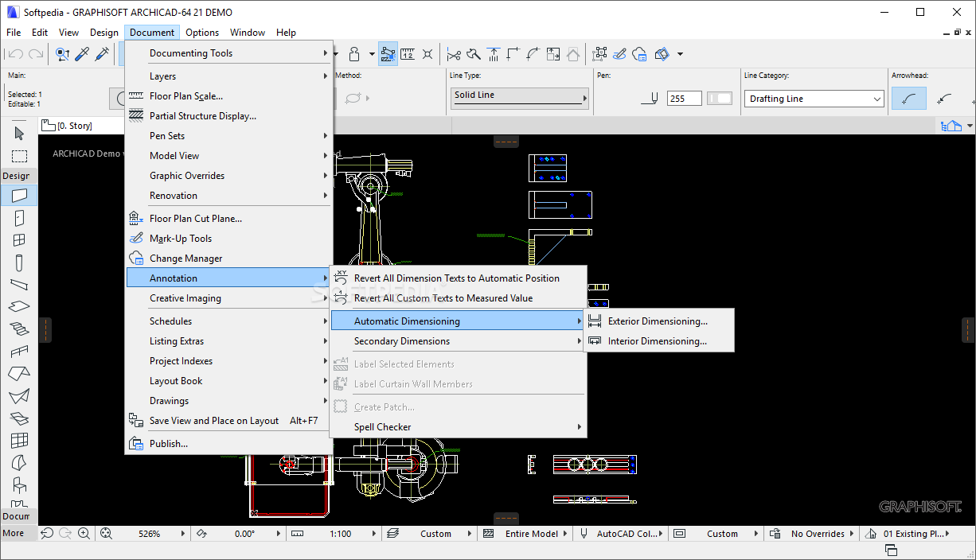The image size is (976, 560).
Task: Click Save View and Place on Layout
Action: point(228,421)
